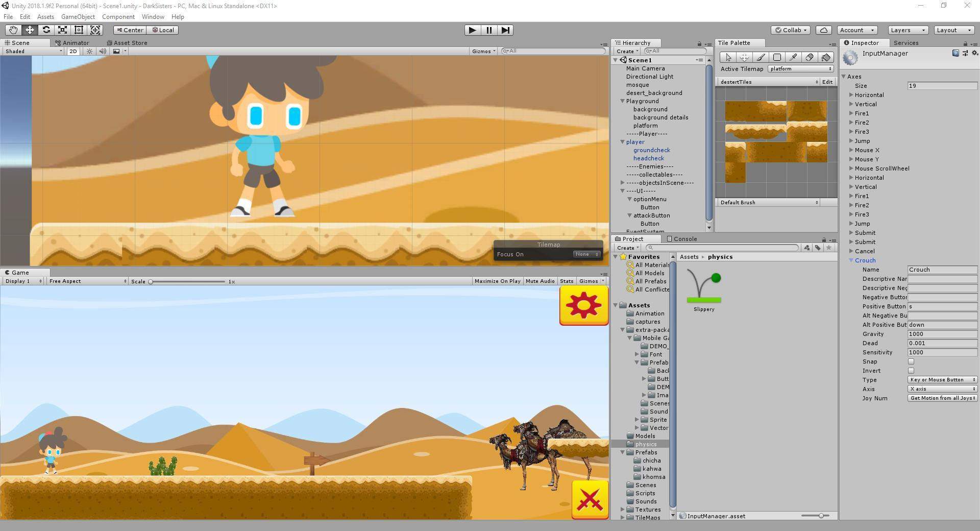The height and width of the screenshot is (531, 980).
Task: Toggle scene audio speaker icon
Action: click(103, 51)
